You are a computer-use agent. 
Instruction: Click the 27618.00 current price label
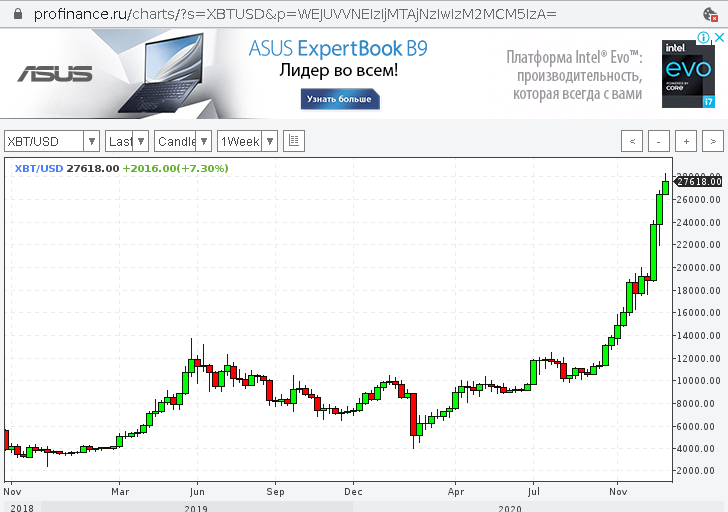[699, 181]
